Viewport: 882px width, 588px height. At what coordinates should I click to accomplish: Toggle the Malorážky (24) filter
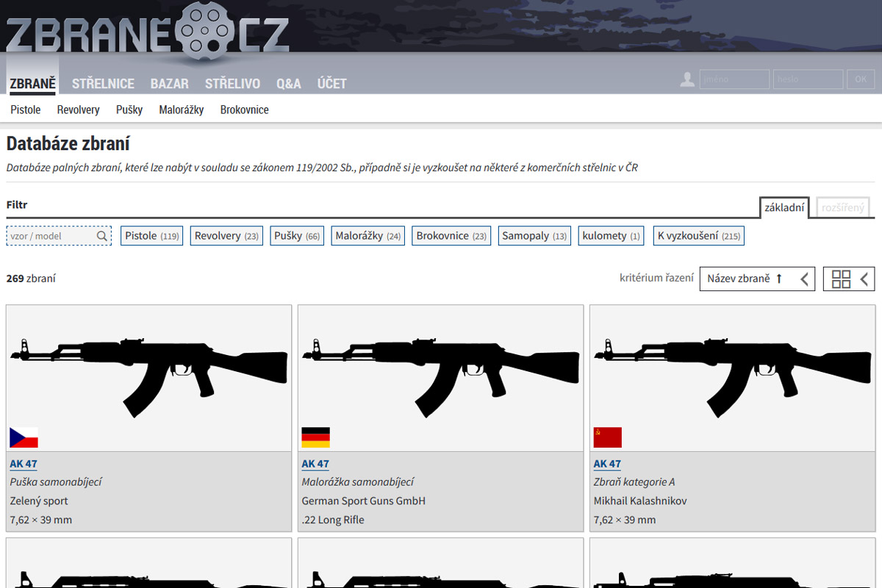(368, 236)
